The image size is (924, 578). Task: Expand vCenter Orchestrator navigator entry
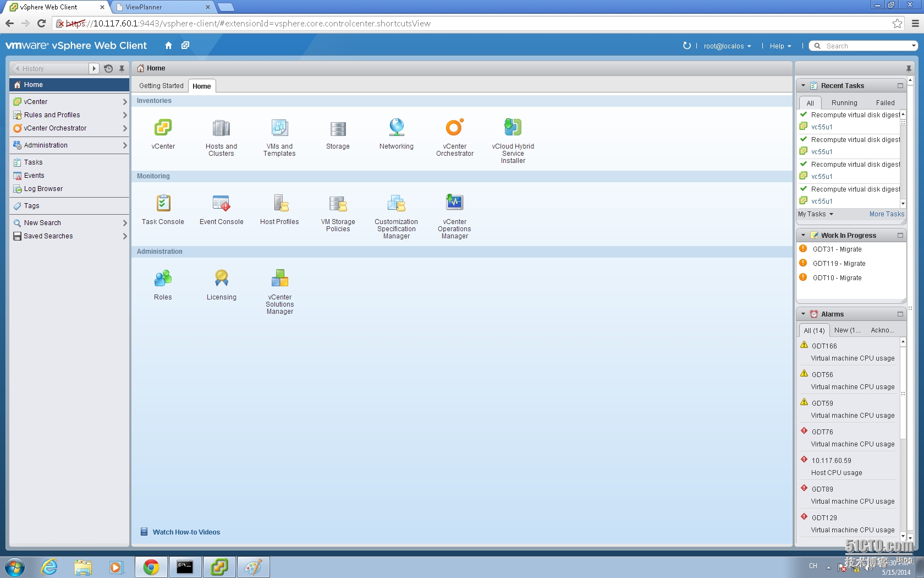coord(125,128)
